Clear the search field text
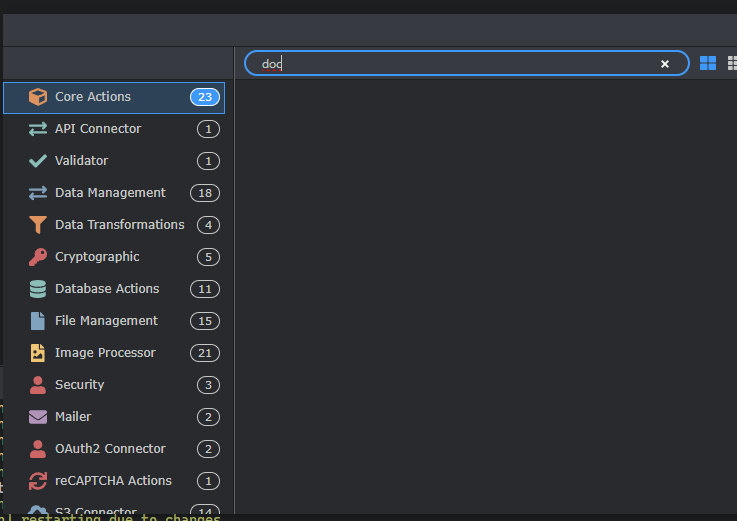737x521 pixels. tap(665, 64)
